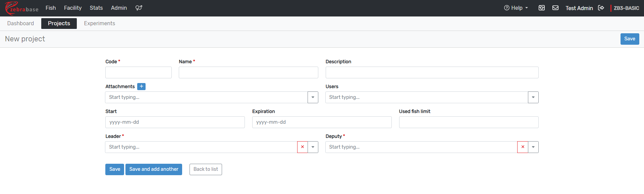
Task: Expand the Attachments dropdown arrow
Action: (313, 97)
